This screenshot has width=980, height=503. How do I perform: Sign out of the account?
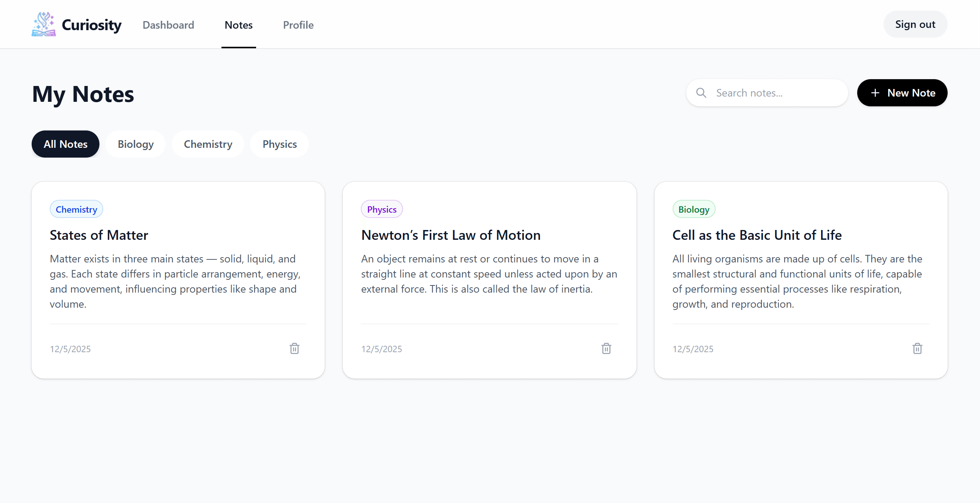pyautogui.click(x=914, y=25)
